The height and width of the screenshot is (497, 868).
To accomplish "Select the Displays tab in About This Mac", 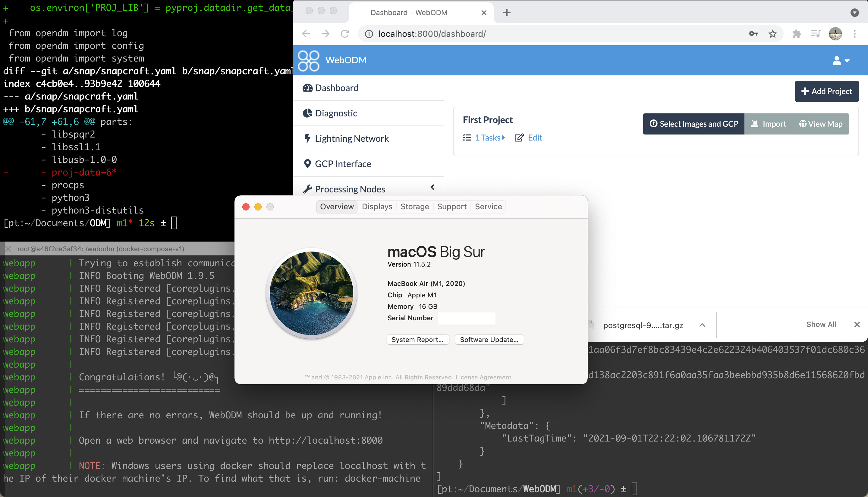I will 377,207.
